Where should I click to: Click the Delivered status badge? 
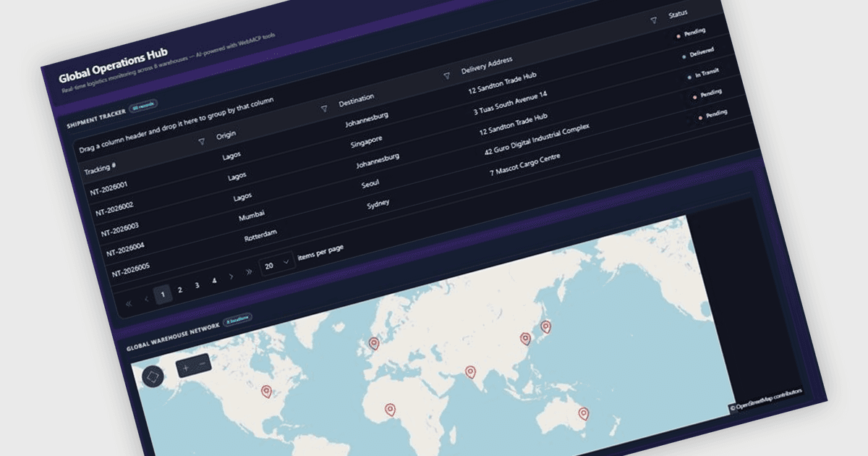click(x=697, y=53)
